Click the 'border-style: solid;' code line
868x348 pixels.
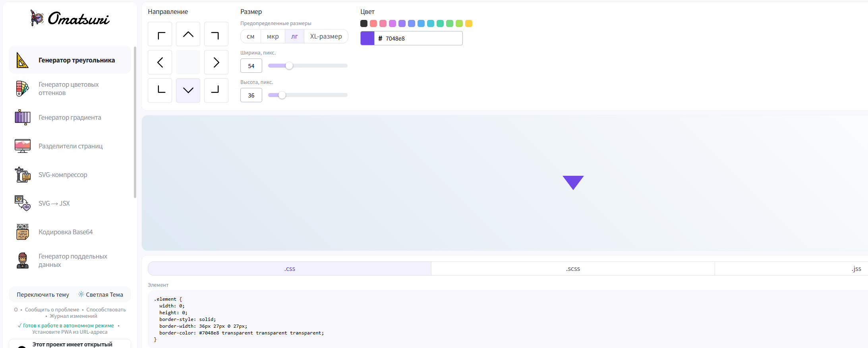click(x=188, y=319)
